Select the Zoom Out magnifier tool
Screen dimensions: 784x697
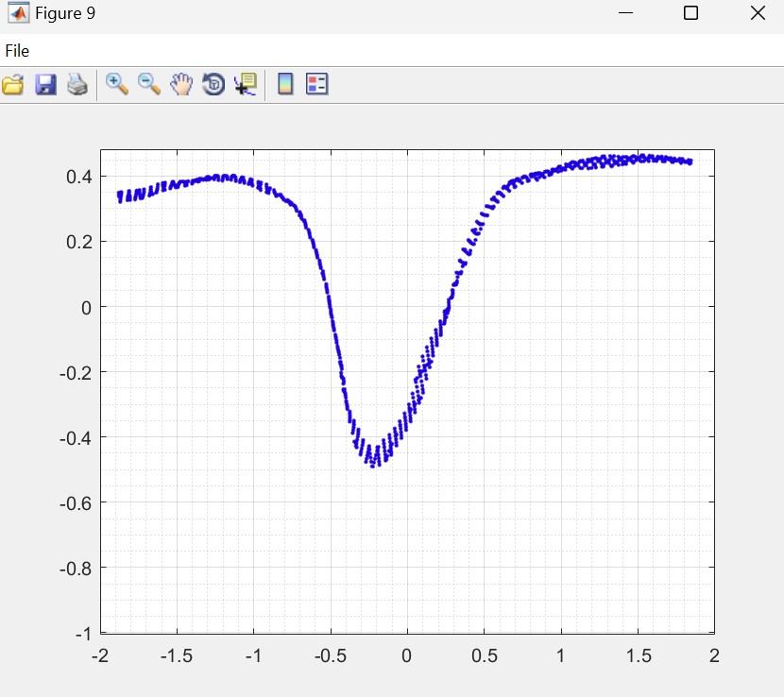click(x=149, y=84)
